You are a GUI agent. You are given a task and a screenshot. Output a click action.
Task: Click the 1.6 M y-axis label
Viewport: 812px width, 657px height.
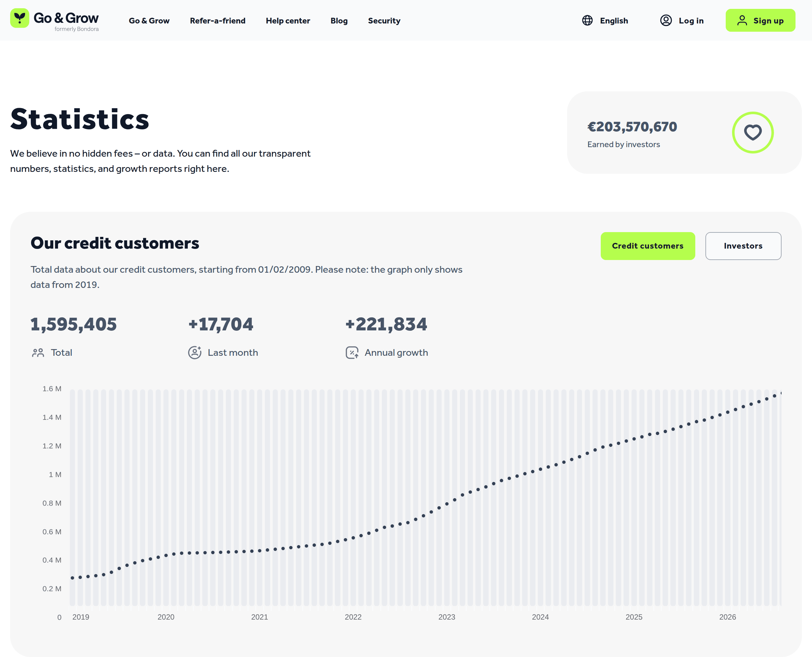point(52,389)
